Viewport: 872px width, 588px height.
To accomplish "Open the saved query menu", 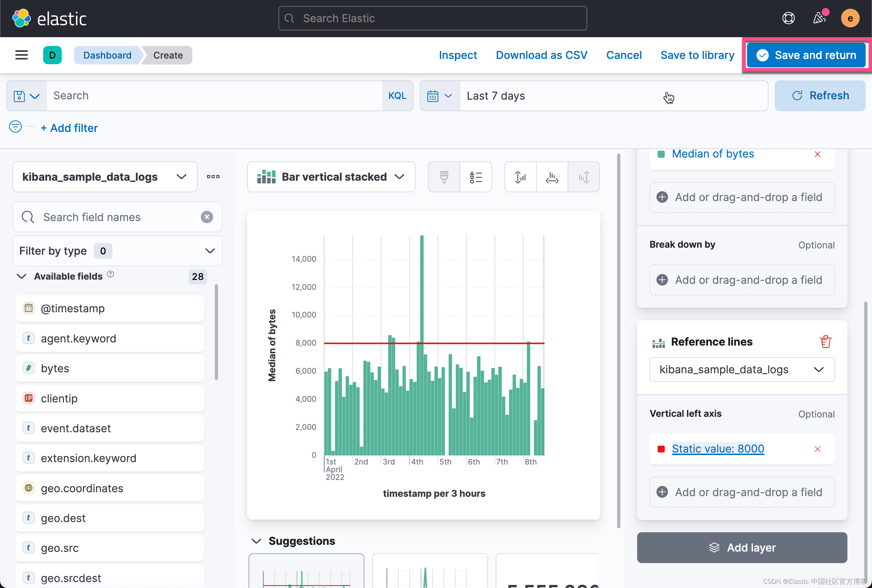I will click(x=27, y=96).
